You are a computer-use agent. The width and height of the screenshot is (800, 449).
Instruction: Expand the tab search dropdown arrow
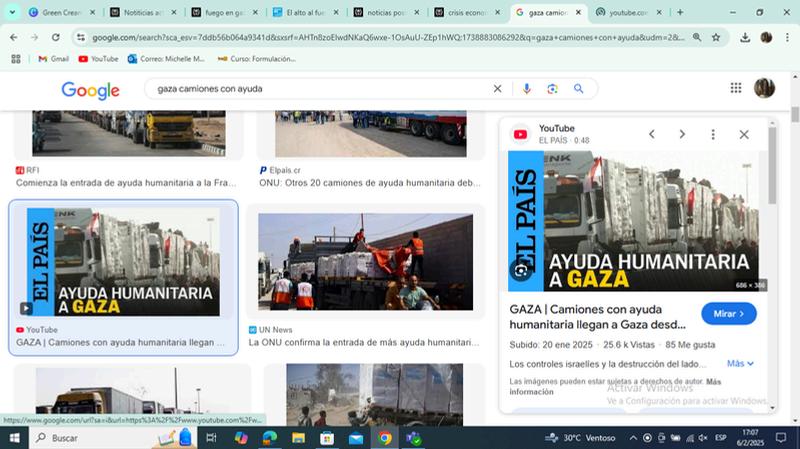(12, 12)
